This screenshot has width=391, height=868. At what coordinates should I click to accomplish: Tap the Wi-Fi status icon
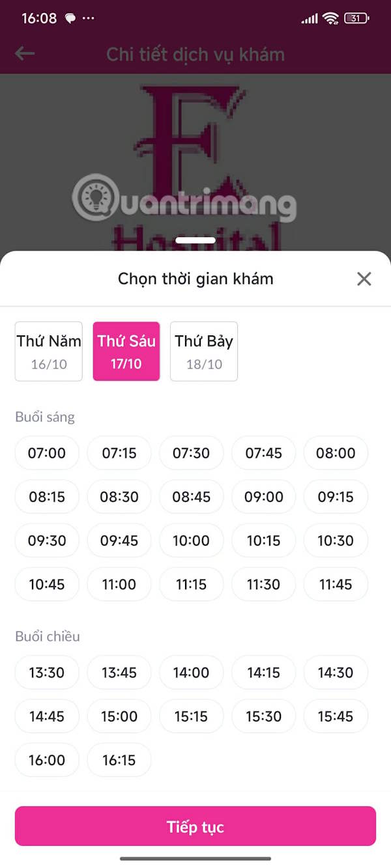(x=330, y=18)
